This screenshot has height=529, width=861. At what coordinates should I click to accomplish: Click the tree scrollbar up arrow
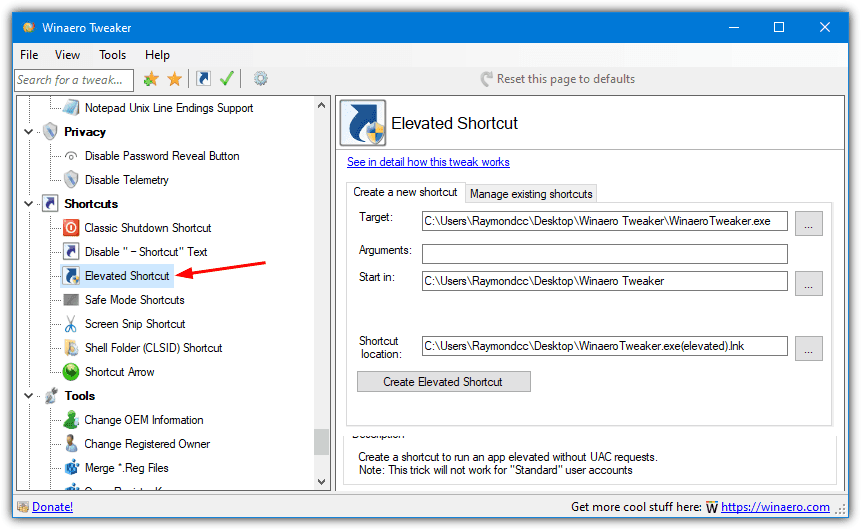coord(322,105)
